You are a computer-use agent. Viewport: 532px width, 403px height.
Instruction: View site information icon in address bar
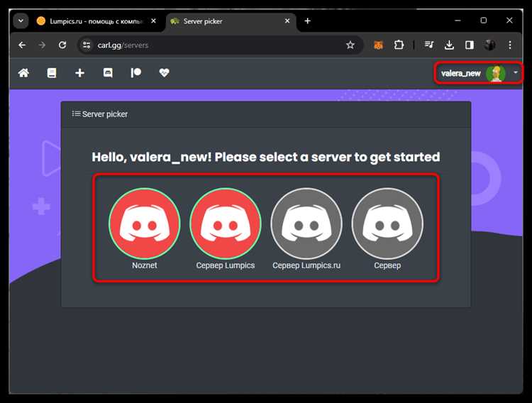[87, 45]
